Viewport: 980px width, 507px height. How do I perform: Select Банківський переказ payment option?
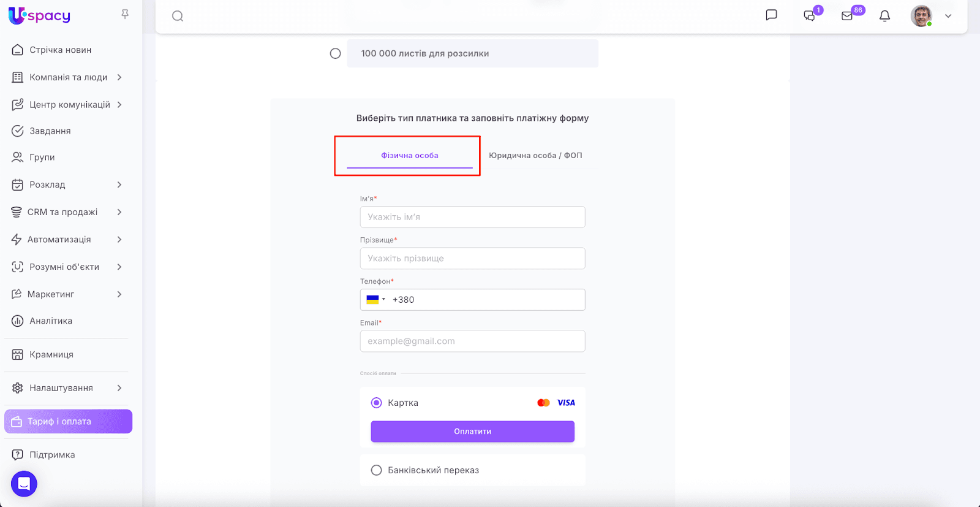coord(376,470)
